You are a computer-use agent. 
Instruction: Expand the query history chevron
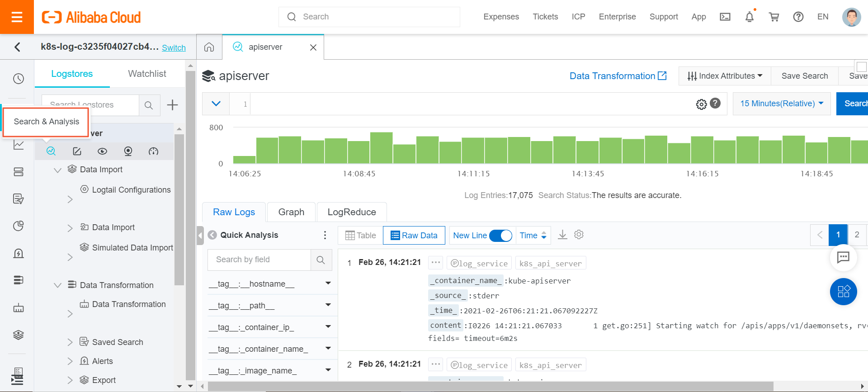click(216, 104)
